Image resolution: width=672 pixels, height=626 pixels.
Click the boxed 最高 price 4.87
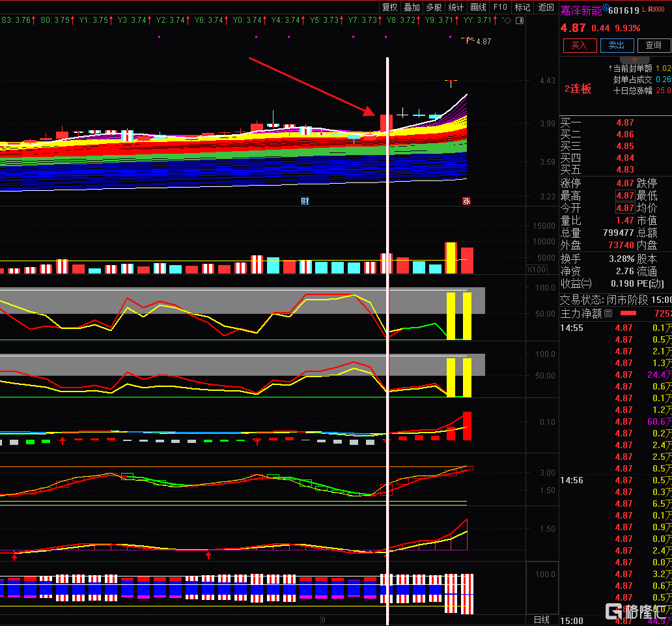pos(625,196)
